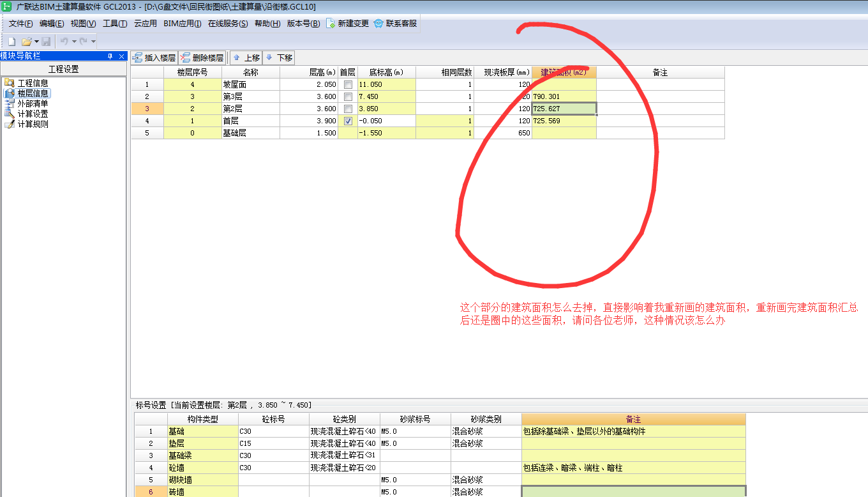Click 删除楼层 toolbar button
The width and height of the screenshot is (868, 497).
click(202, 57)
